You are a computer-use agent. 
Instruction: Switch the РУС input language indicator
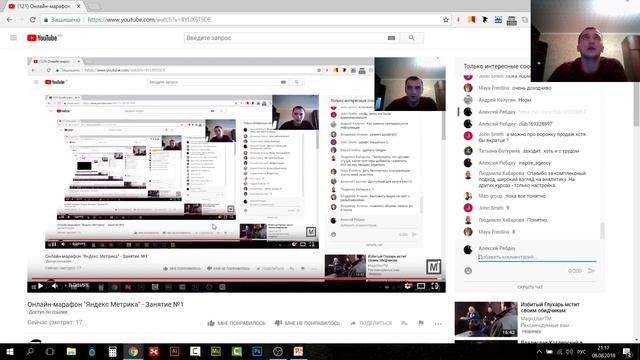582,352
